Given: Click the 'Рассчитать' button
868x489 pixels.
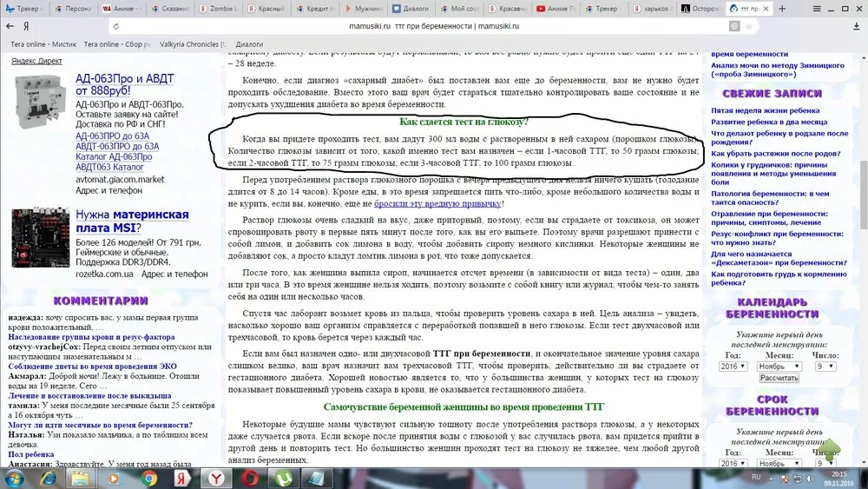Looking at the screenshot, I should (x=779, y=378).
